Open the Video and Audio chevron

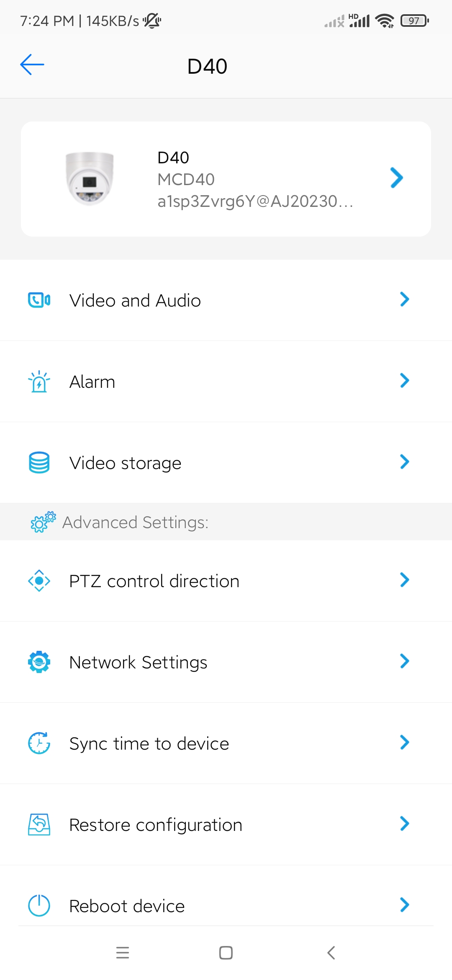(404, 299)
